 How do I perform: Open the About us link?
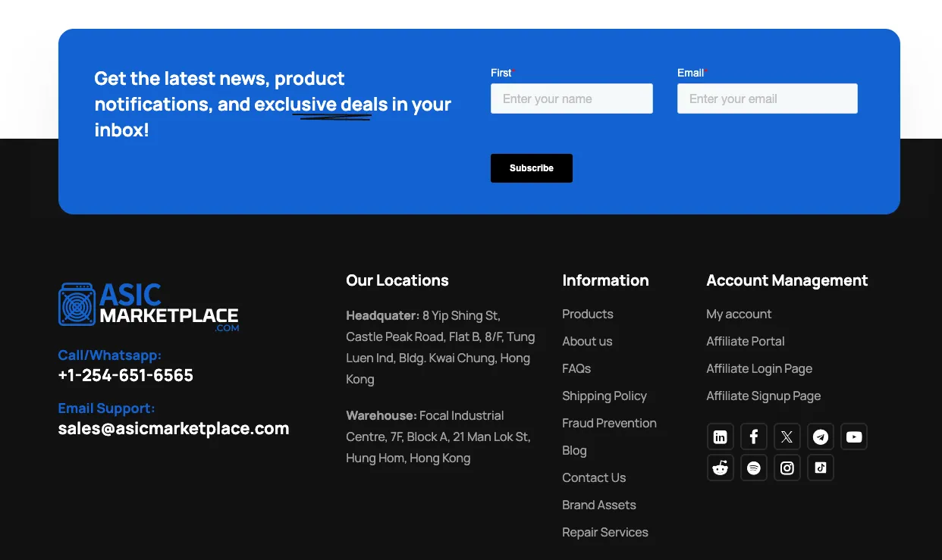pyautogui.click(x=587, y=341)
